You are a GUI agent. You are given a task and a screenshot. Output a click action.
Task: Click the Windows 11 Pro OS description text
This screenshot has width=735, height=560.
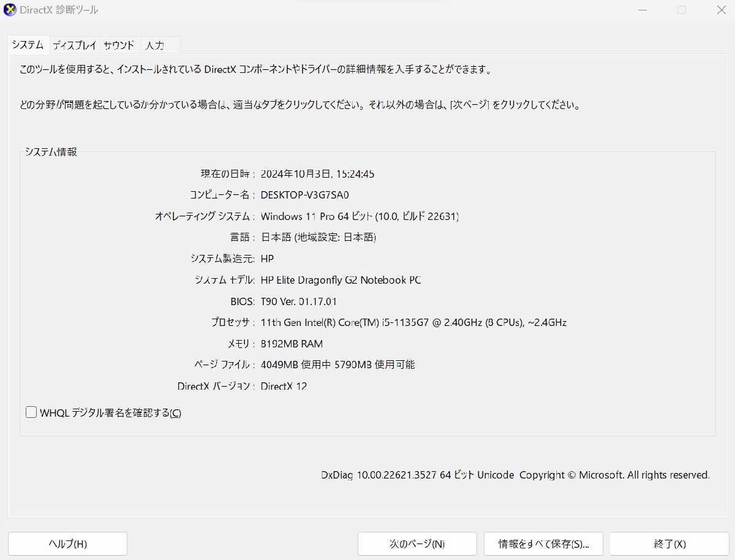(360, 216)
